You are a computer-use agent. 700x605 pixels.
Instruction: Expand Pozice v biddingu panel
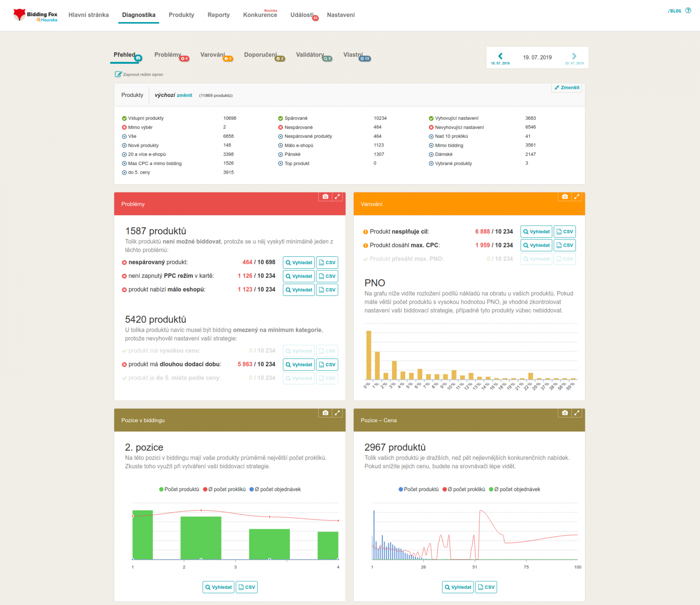click(x=337, y=413)
